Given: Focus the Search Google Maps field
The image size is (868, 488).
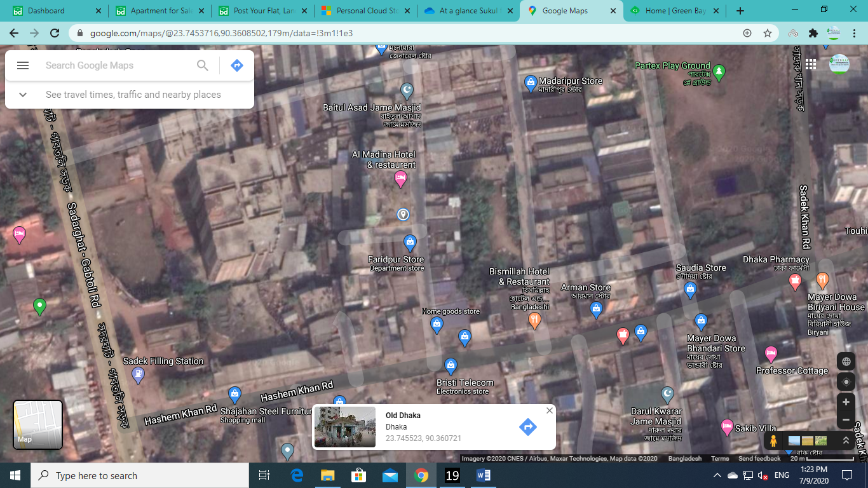Looking at the screenshot, I should point(118,65).
